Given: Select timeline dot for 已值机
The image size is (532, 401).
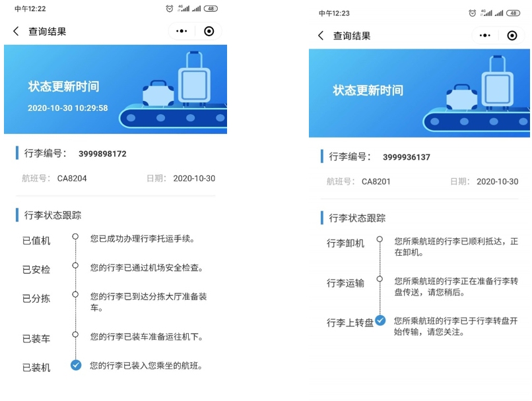Looking at the screenshot, I should click(x=75, y=236).
